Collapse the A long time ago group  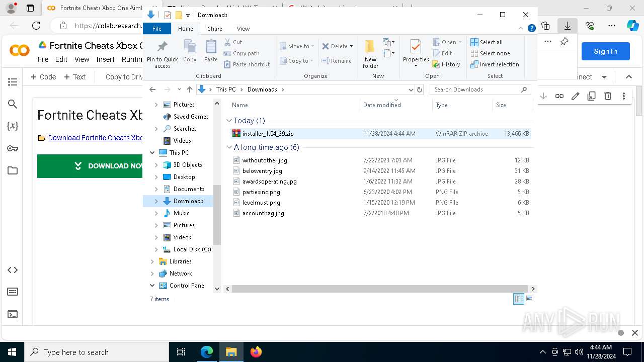(x=229, y=147)
